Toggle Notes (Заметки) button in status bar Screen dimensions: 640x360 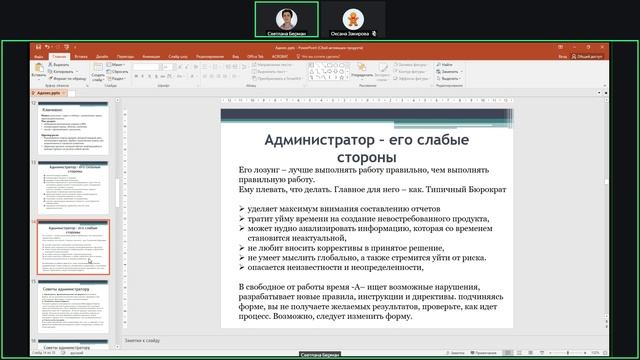tap(455, 353)
